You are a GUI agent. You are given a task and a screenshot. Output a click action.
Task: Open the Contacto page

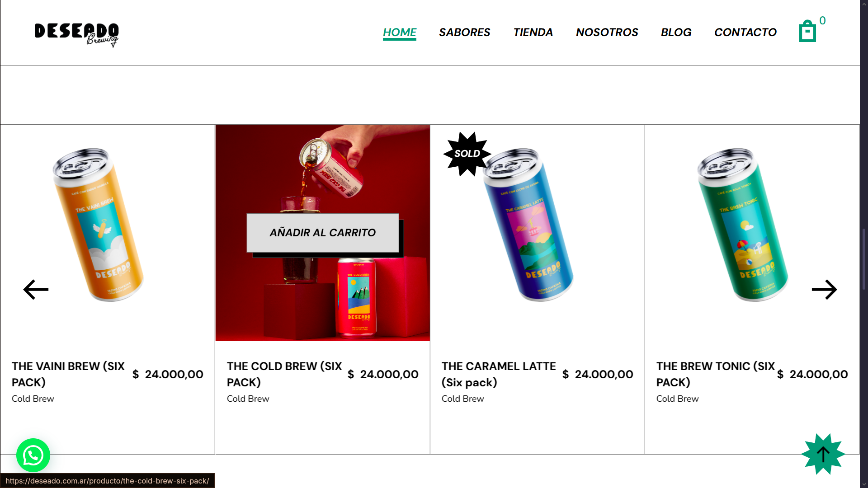(x=745, y=33)
